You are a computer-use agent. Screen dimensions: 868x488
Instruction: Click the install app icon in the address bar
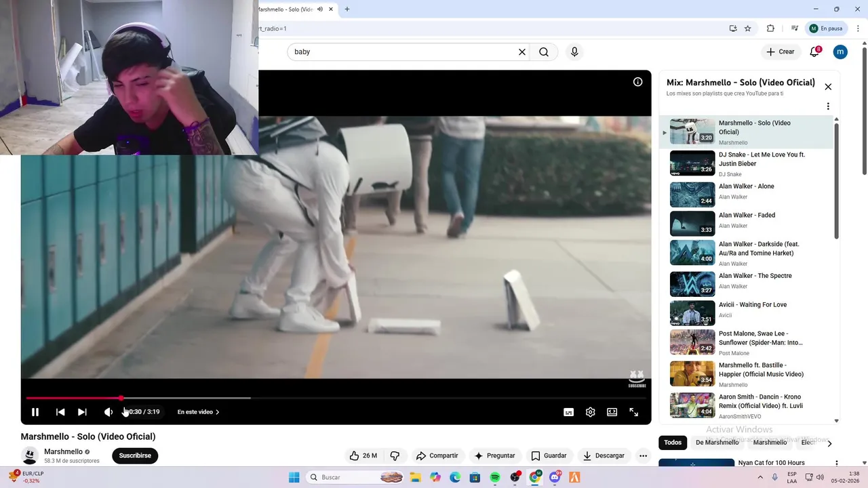(x=733, y=28)
